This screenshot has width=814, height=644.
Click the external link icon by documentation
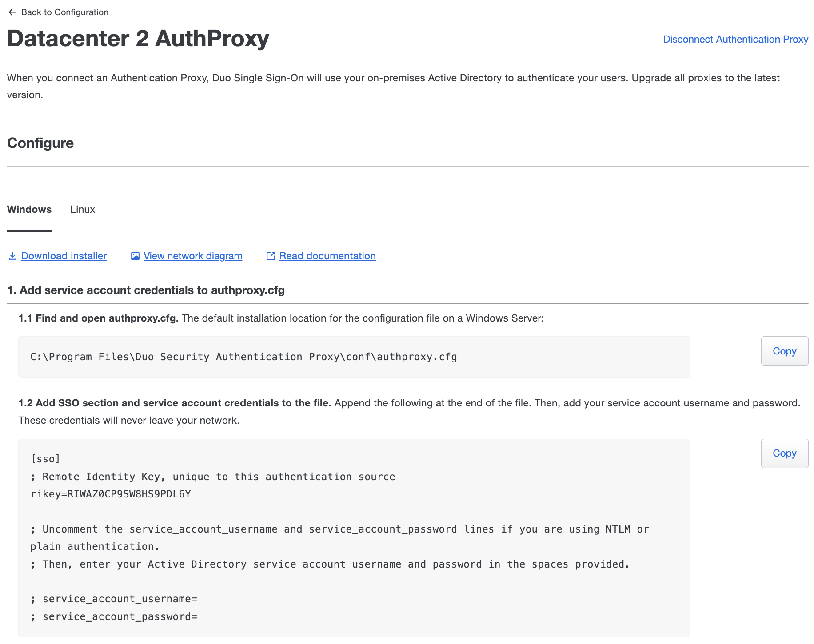271,256
